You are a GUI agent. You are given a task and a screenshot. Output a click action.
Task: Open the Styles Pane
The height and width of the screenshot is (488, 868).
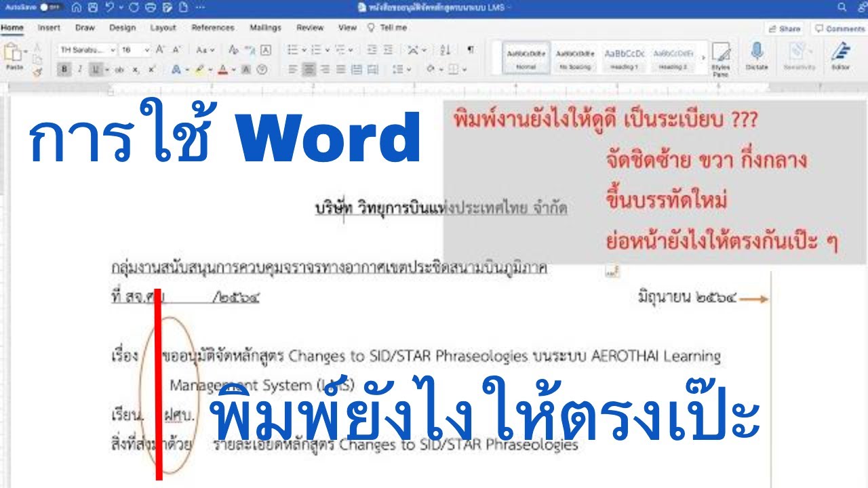pos(721,59)
